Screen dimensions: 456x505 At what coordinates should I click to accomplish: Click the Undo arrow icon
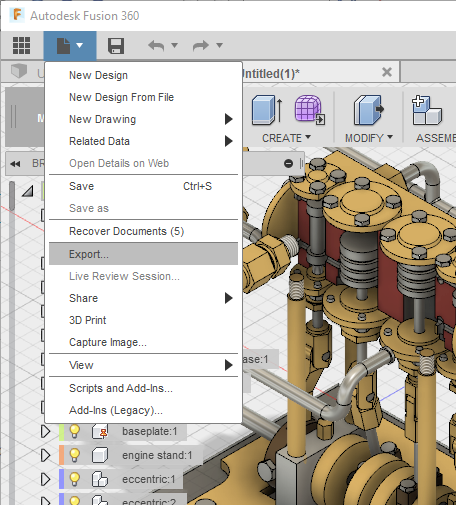tap(156, 45)
